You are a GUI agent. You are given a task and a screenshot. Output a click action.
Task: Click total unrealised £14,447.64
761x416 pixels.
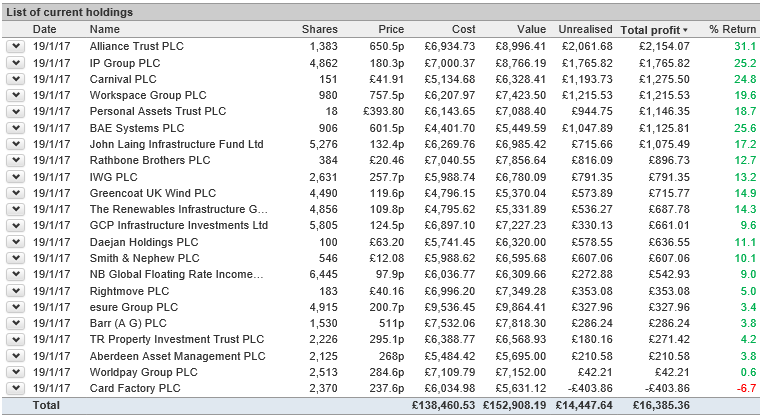(x=584, y=405)
